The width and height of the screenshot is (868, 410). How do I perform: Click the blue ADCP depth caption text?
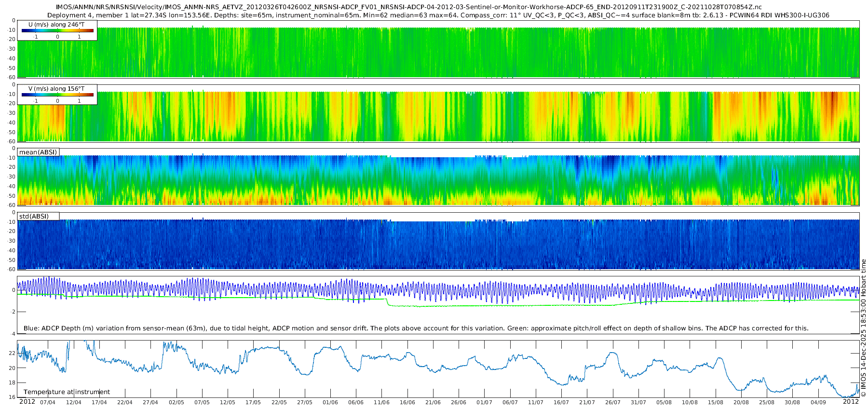coord(416,328)
